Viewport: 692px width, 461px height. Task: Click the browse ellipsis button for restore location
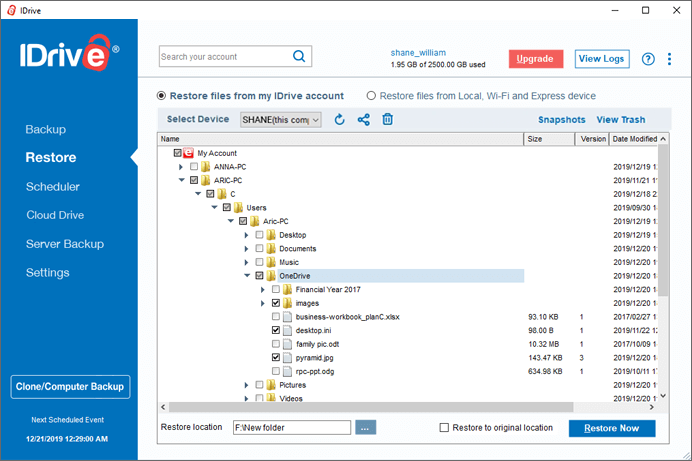pyautogui.click(x=365, y=427)
